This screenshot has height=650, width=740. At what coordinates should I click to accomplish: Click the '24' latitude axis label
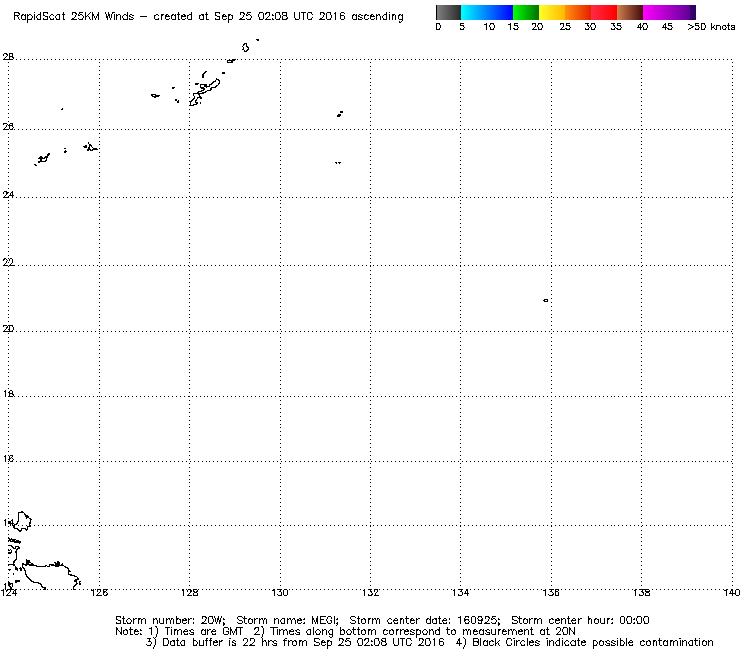pyautogui.click(x=8, y=194)
